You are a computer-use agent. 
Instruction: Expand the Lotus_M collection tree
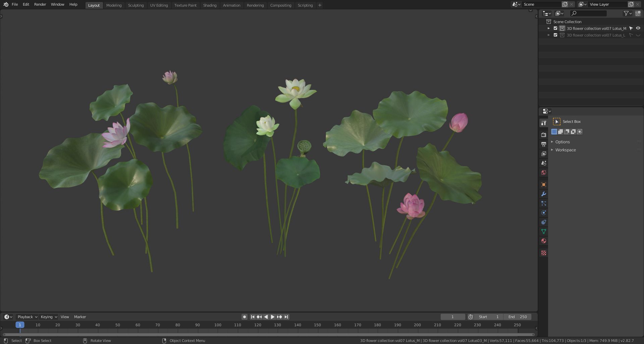(x=549, y=28)
